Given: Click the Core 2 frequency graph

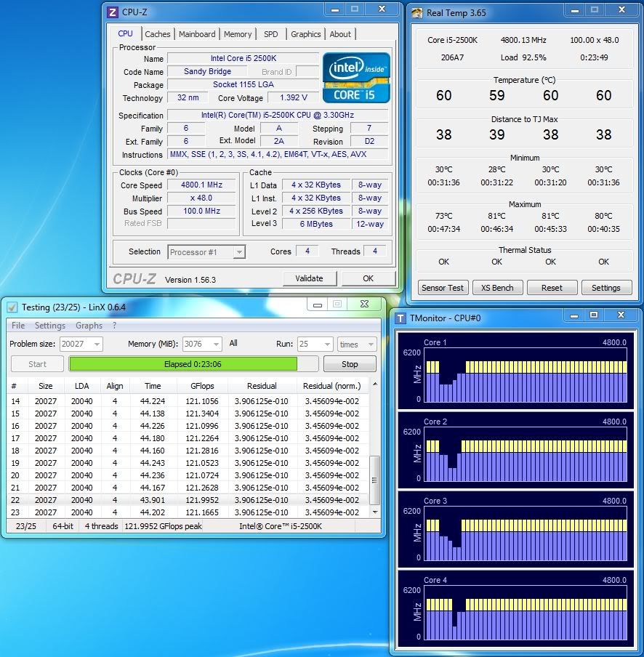Looking at the screenshot, I should (526, 456).
